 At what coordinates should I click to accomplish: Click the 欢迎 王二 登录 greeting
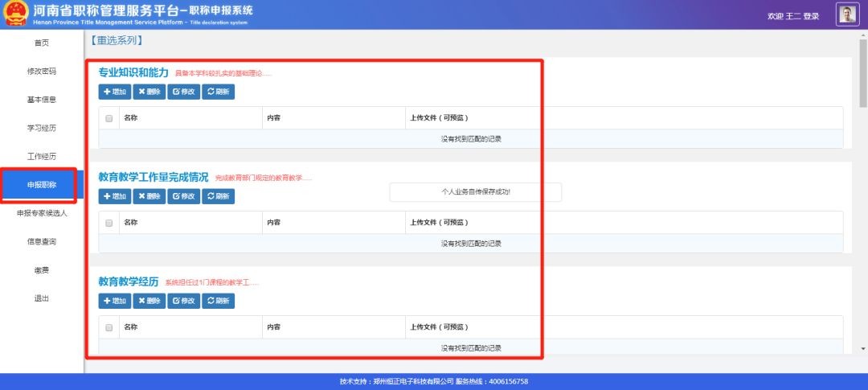[792, 16]
